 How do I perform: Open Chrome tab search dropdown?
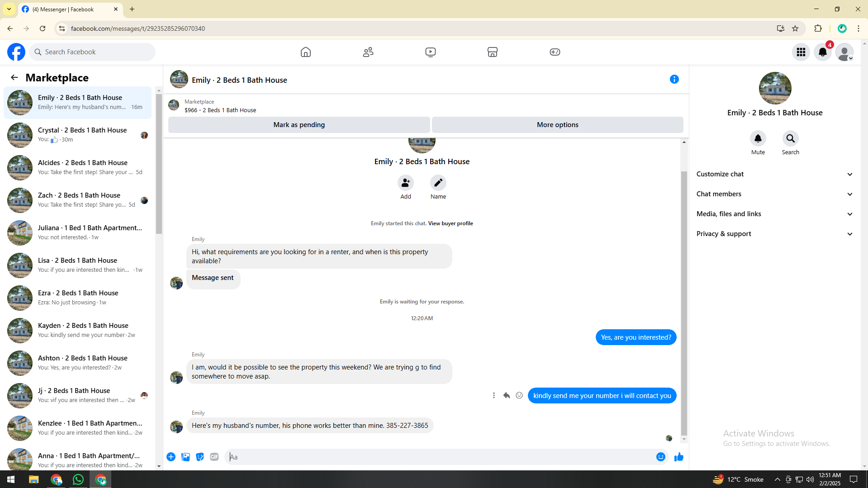tap(9, 9)
